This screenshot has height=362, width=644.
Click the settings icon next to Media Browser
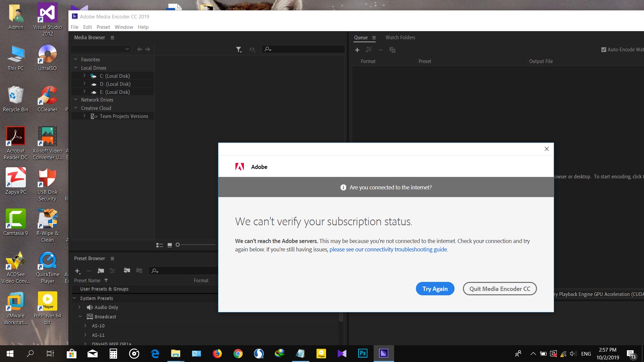pos(112,38)
